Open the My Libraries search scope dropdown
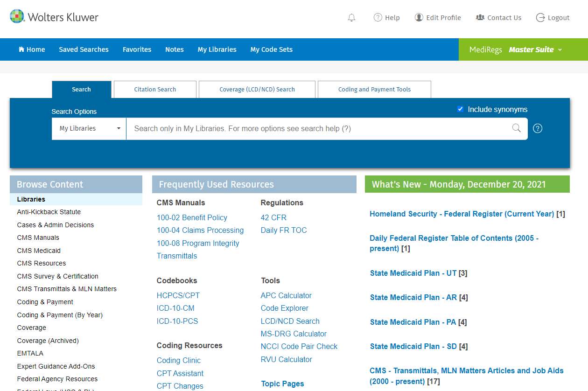Viewport: 588px width, 391px height. 89,128
